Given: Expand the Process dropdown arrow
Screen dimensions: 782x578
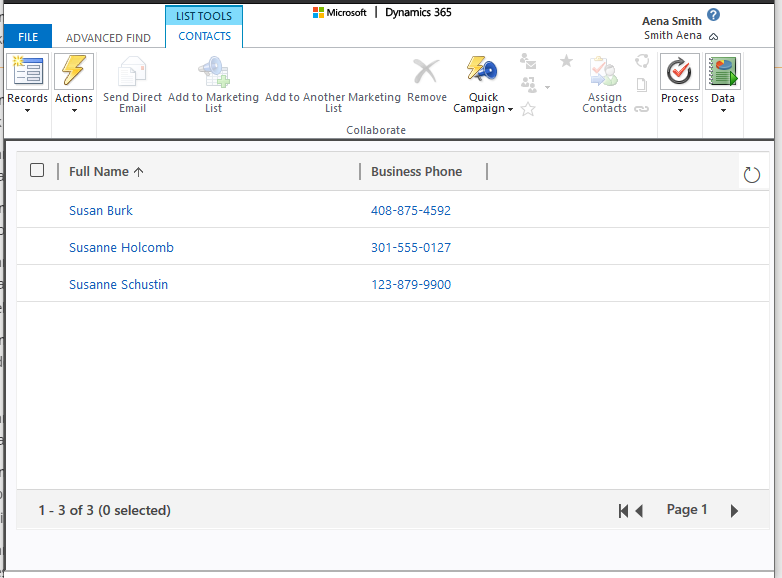Looking at the screenshot, I should 680,111.
